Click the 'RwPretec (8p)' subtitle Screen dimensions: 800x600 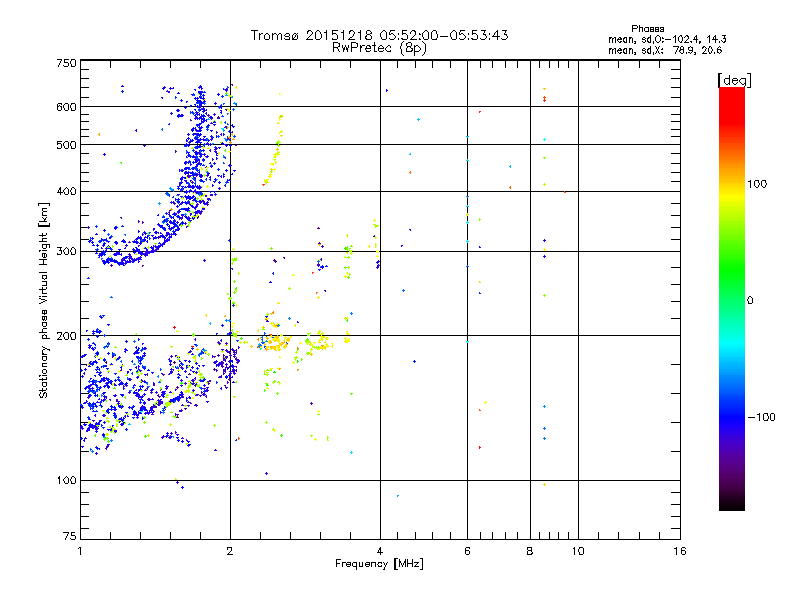pyautogui.click(x=379, y=48)
